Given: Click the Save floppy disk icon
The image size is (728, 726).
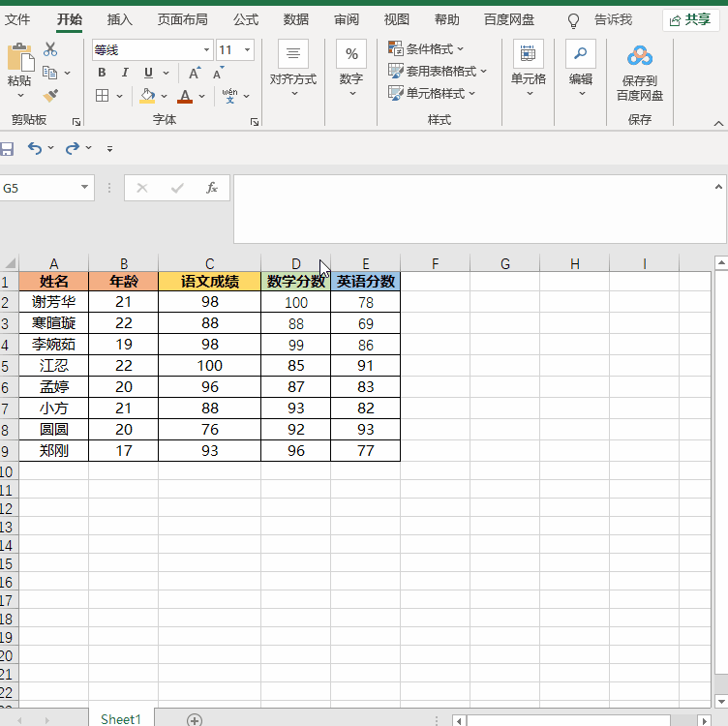Looking at the screenshot, I should click(x=7, y=148).
